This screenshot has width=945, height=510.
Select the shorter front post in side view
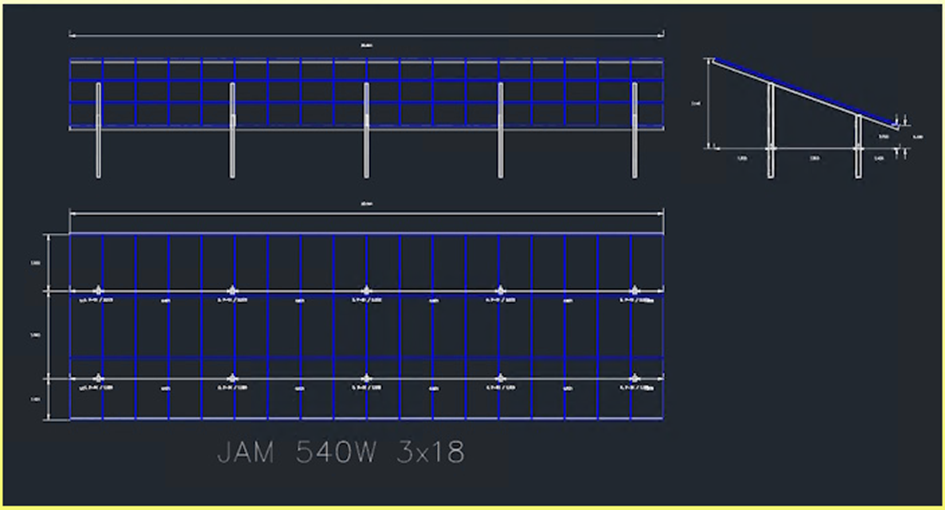[x=858, y=146]
